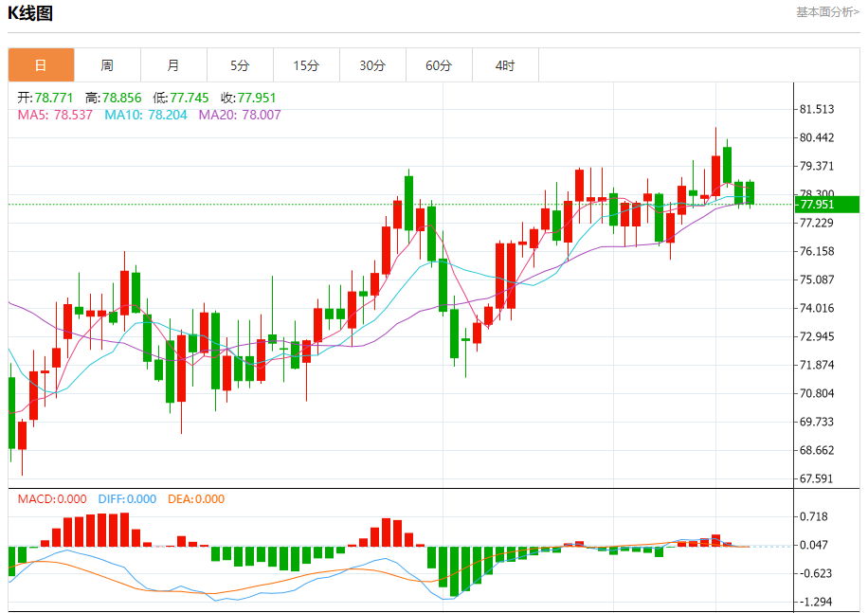Click the -1.294 MACD axis label

815,602
